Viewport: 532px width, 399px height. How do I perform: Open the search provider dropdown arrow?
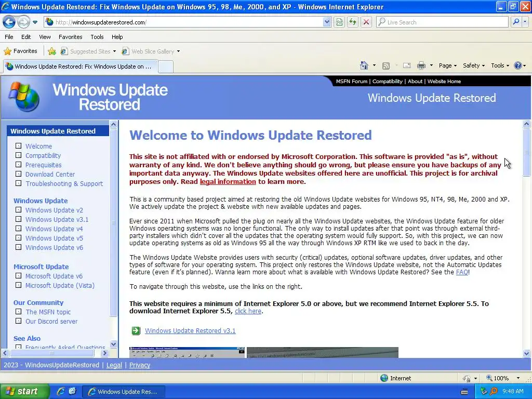(525, 22)
